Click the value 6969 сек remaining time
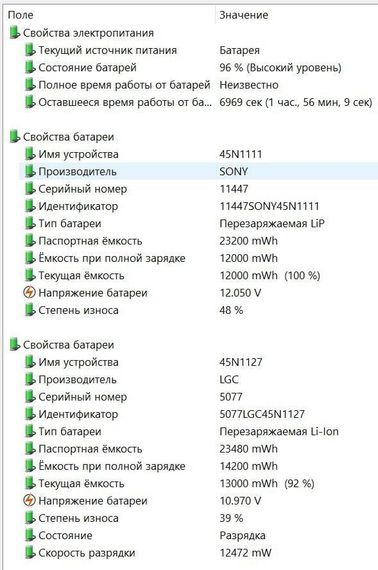The image size is (378, 570). click(x=295, y=102)
